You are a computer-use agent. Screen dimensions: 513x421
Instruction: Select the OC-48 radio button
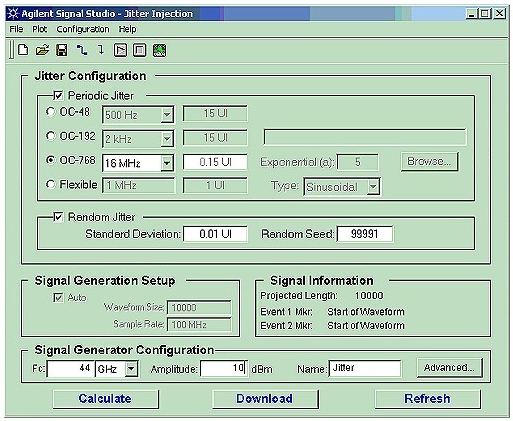[x=50, y=112]
